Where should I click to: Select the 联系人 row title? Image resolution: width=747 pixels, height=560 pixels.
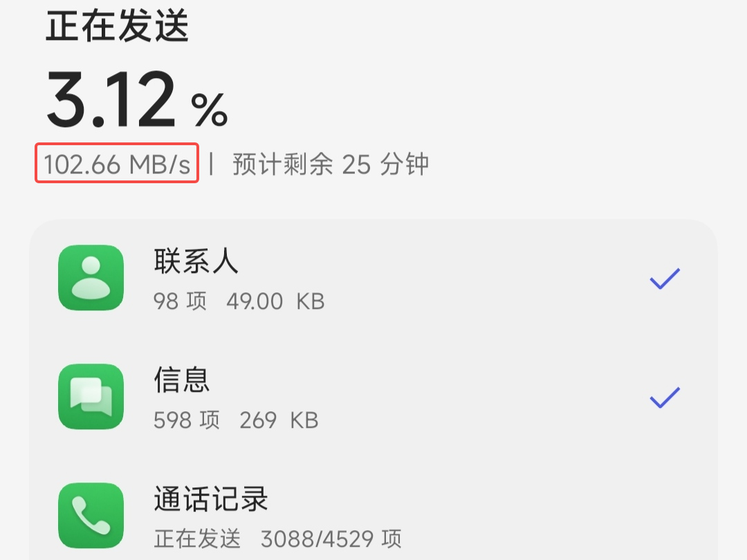(x=196, y=261)
